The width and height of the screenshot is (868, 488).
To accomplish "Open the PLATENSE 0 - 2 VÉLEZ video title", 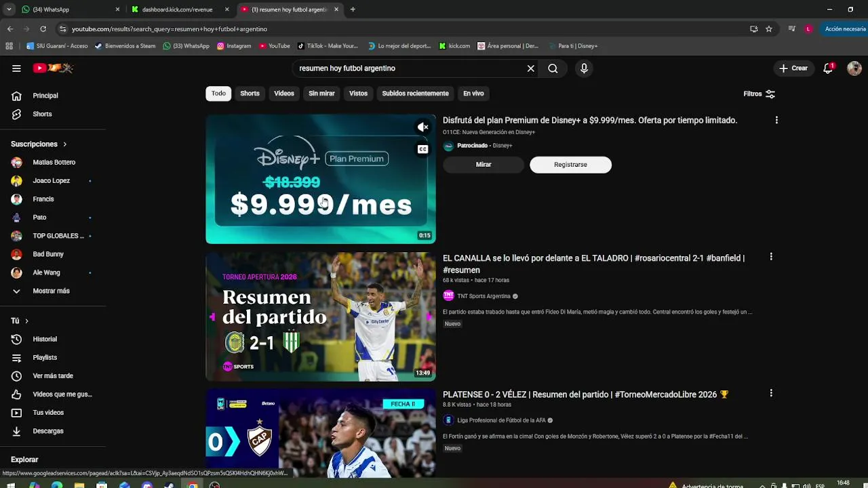I will pyautogui.click(x=585, y=394).
